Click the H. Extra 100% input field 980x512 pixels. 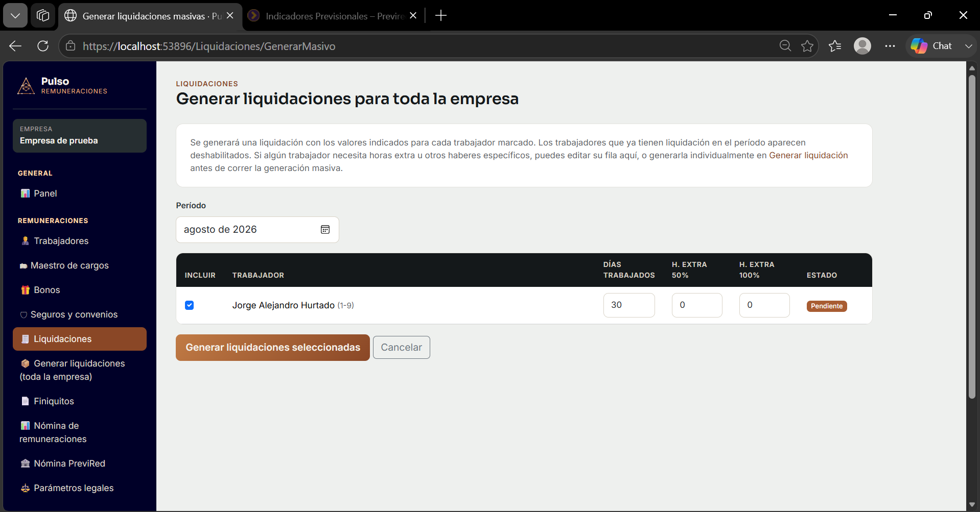tap(764, 305)
